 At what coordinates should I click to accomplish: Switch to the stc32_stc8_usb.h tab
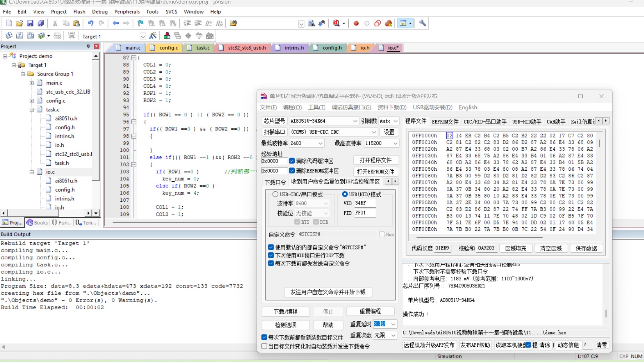[x=243, y=47]
